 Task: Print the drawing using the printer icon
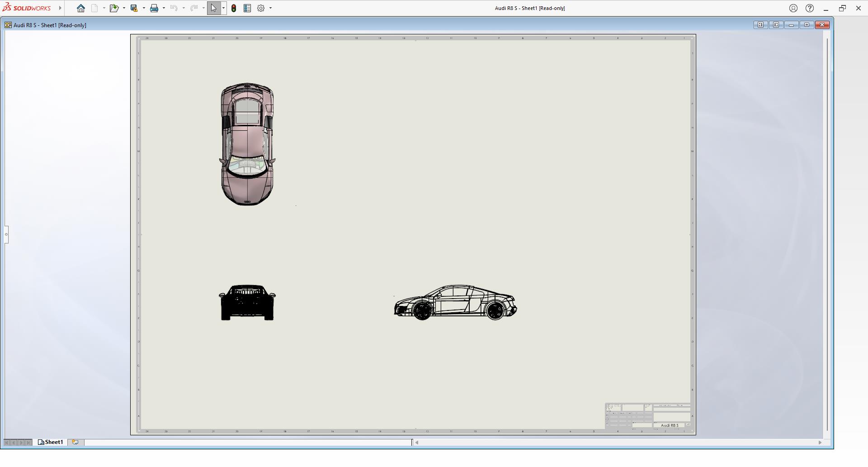point(154,8)
